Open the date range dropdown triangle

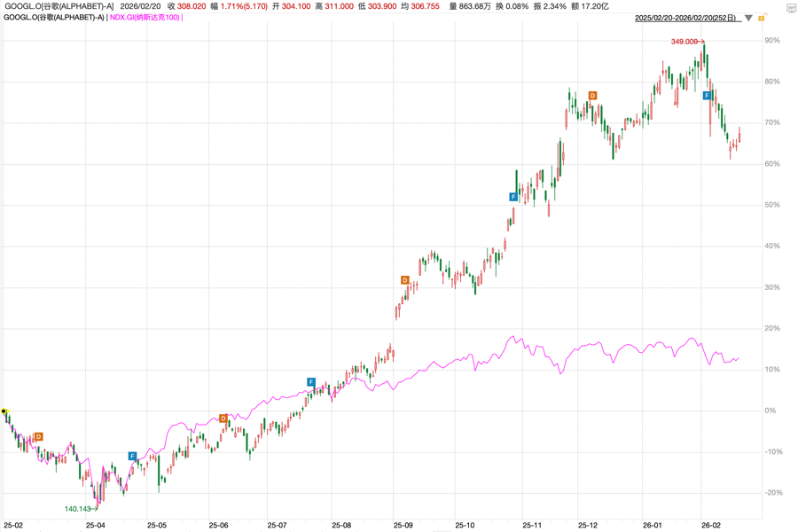tap(748, 18)
